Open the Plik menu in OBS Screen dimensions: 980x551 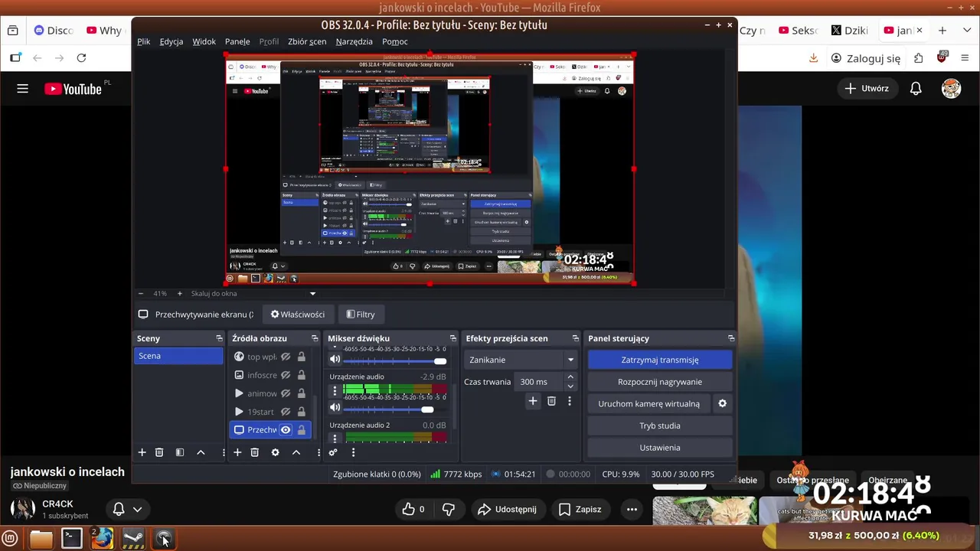coord(144,41)
